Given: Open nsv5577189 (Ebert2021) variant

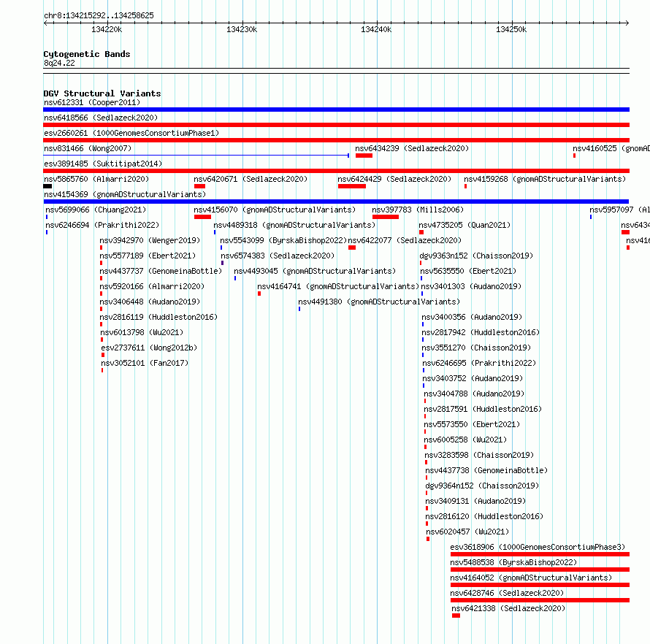Looking at the screenshot, I should coord(148,256).
